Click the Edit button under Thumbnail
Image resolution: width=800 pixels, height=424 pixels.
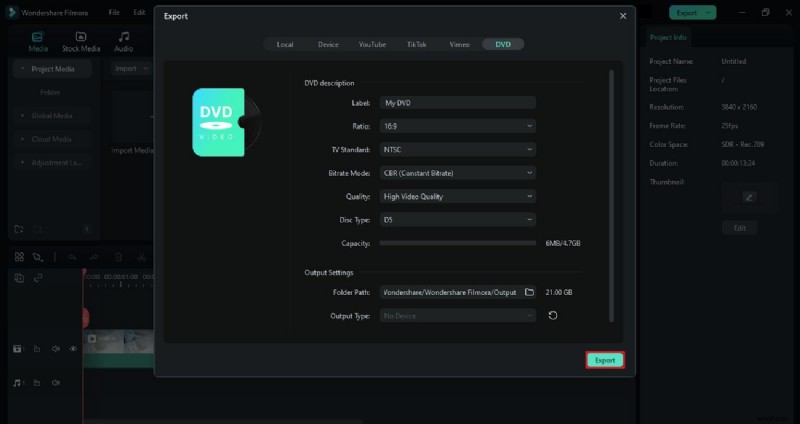coord(740,228)
